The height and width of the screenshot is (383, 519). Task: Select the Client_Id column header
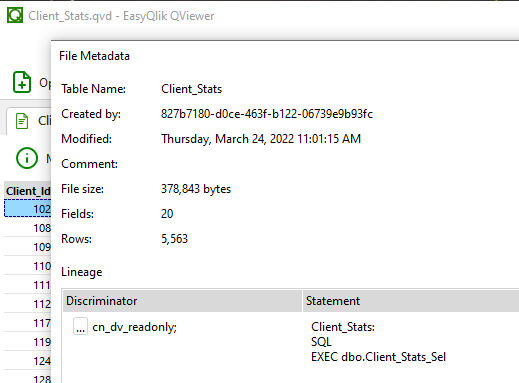28,191
